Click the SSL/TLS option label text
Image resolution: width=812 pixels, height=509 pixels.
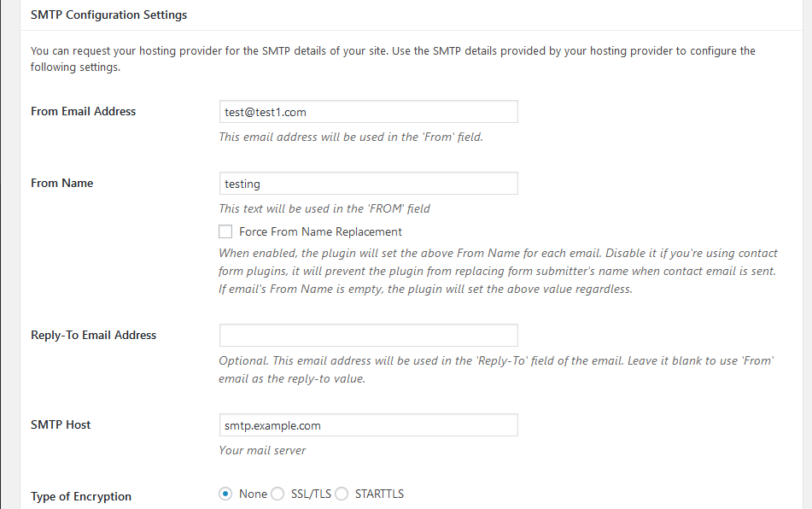311,494
